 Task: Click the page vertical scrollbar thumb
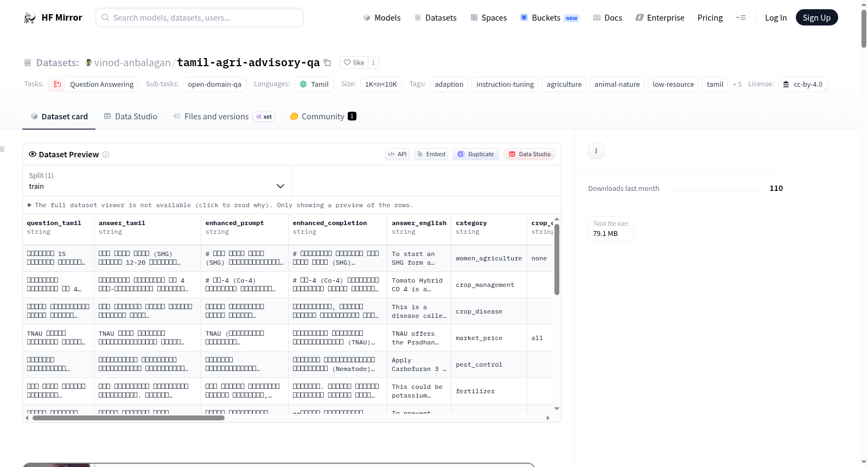(864, 28)
